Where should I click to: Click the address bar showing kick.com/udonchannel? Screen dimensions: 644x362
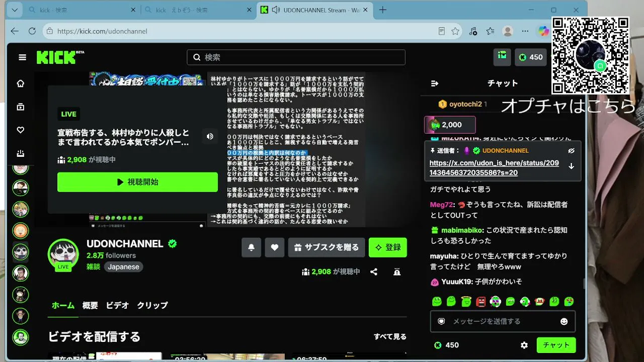(242, 31)
